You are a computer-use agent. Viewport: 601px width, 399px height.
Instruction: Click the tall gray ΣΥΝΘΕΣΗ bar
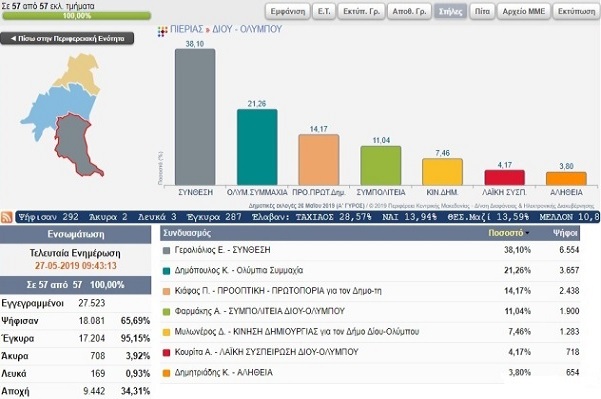195,117
